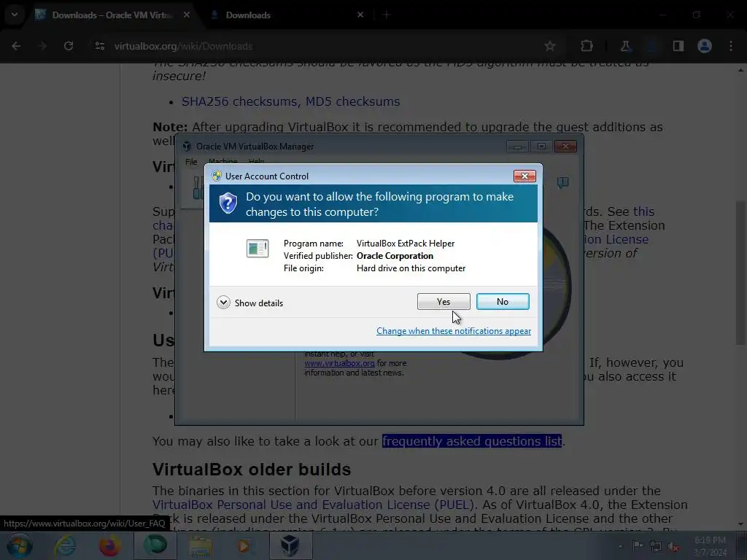747x560 pixels.
Task: View site information icon in address bar
Action: click(99, 46)
